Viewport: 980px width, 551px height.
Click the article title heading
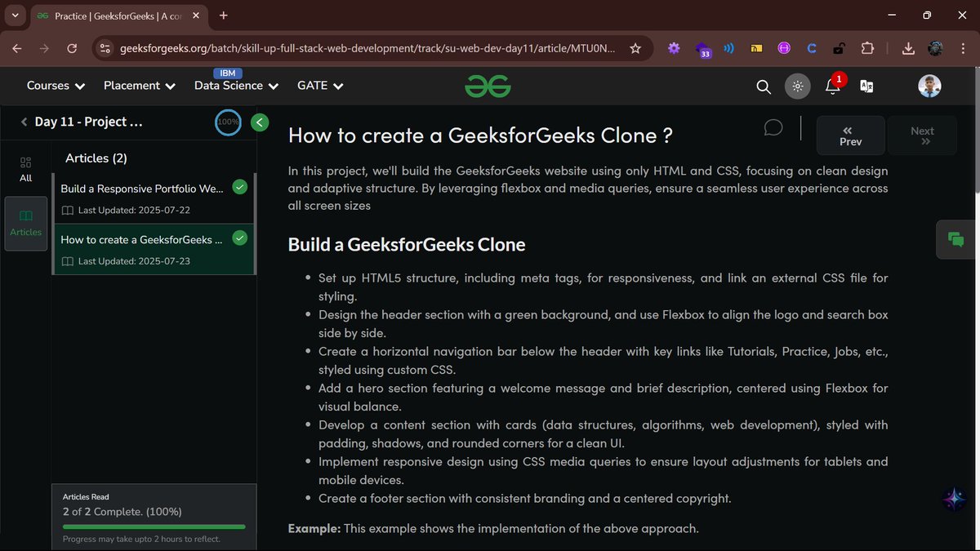tap(480, 136)
